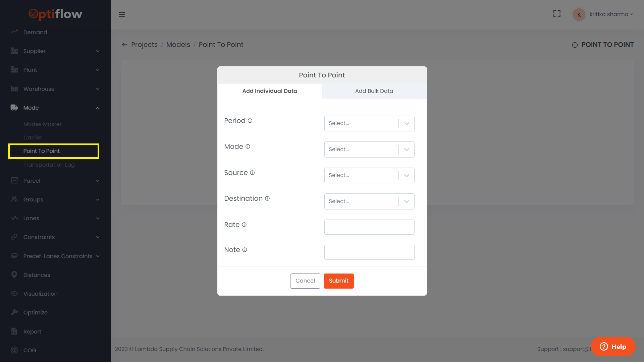Viewport: 644px width, 362px height.
Task: Switch to Add Bulk Data tab
Action: (x=374, y=91)
